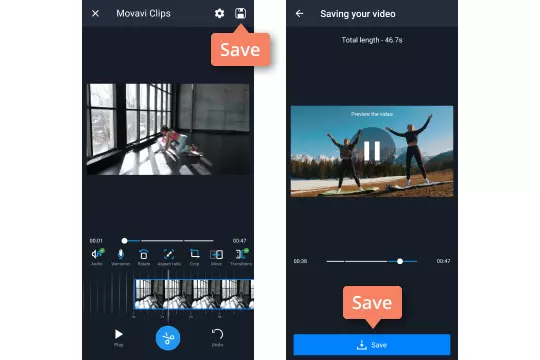Close the Movavi Clips editor
Viewport: 540px width, 360px height.
click(95, 13)
